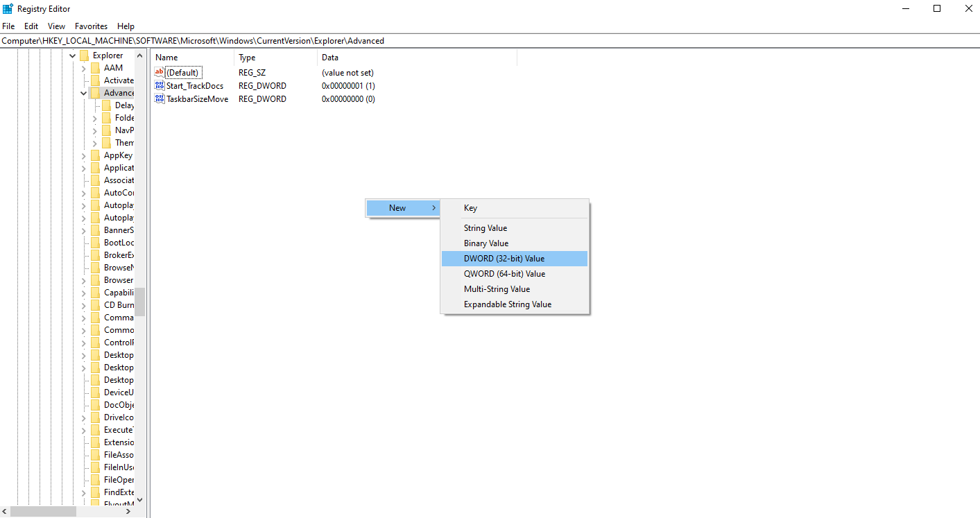The width and height of the screenshot is (980, 518).
Task: Click the tree scrollbar up arrow
Action: 140,55
